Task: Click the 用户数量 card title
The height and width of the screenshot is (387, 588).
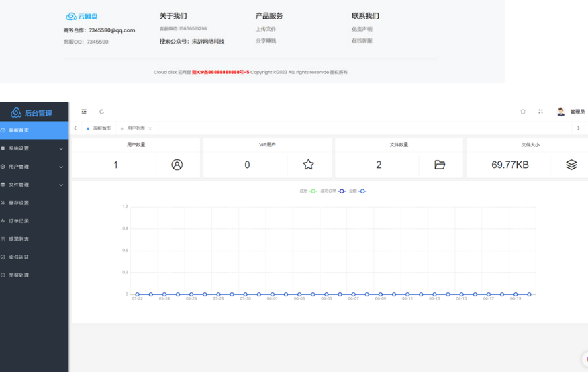Action: [x=136, y=145]
